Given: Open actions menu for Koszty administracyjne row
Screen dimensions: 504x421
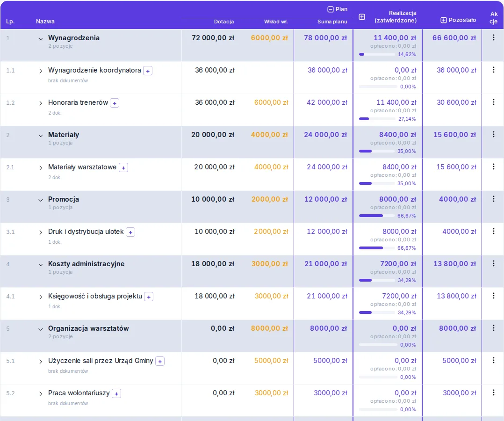Looking at the screenshot, I should click(x=493, y=263).
